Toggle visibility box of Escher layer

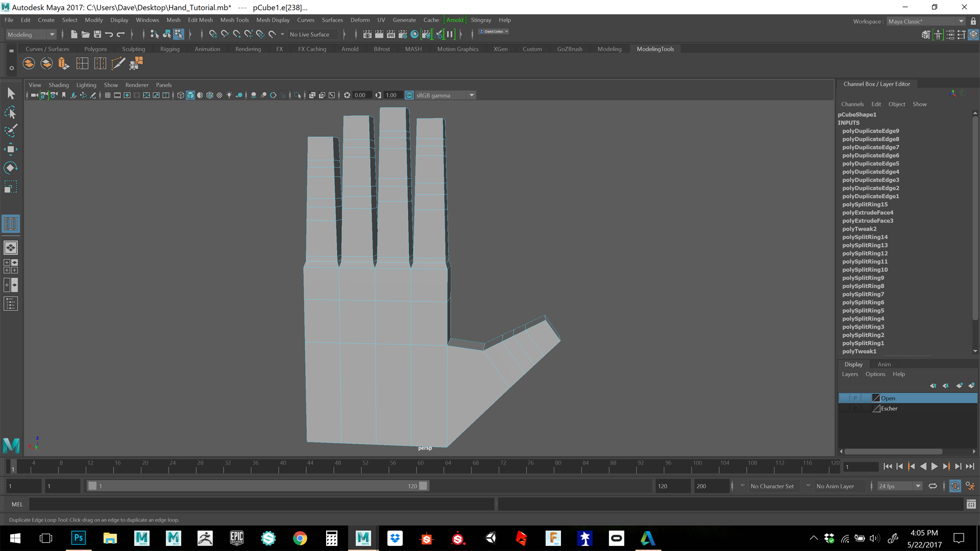844,408
